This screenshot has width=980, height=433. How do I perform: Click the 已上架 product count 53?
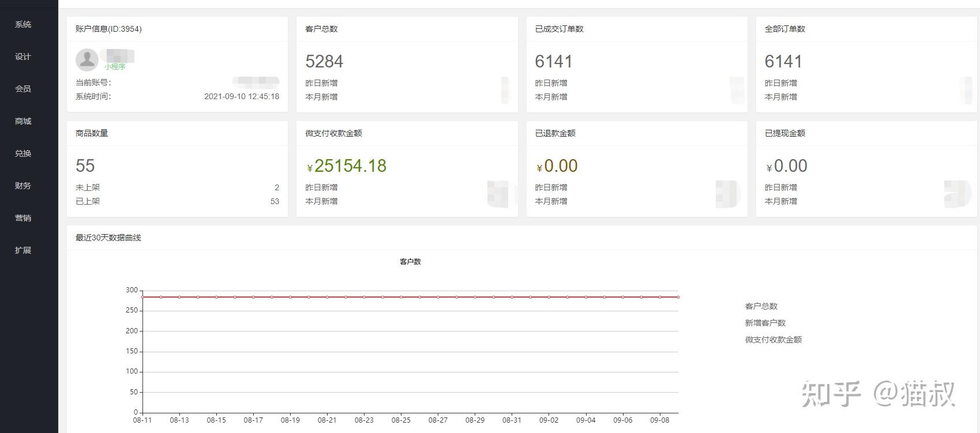(275, 201)
